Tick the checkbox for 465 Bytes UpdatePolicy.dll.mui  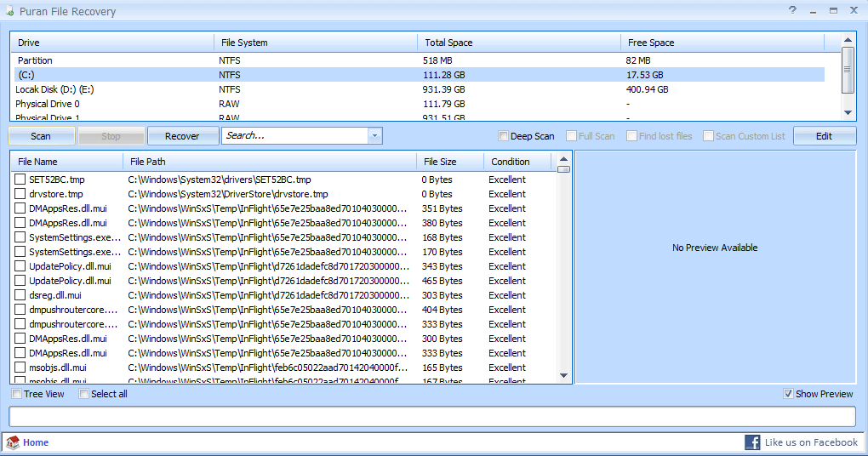[20, 281]
